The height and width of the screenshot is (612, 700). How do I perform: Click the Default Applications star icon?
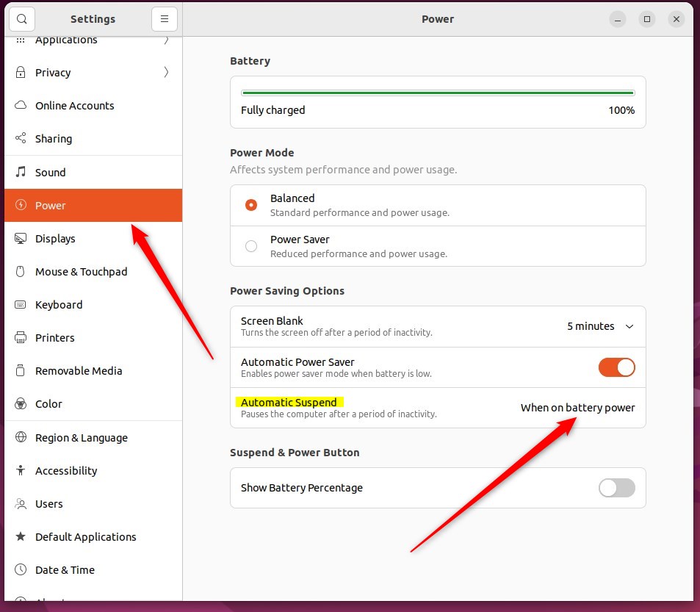tap(21, 536)
